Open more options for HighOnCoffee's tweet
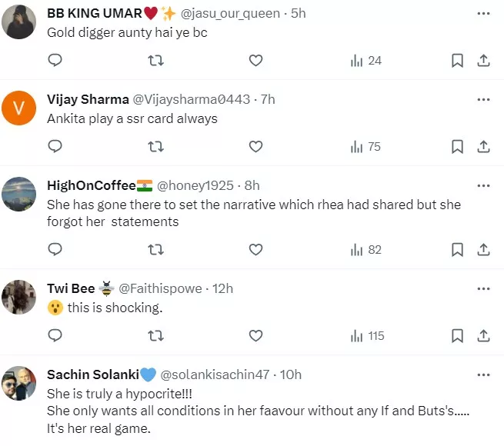The image size is (504, 446). [x=483, y=185]
